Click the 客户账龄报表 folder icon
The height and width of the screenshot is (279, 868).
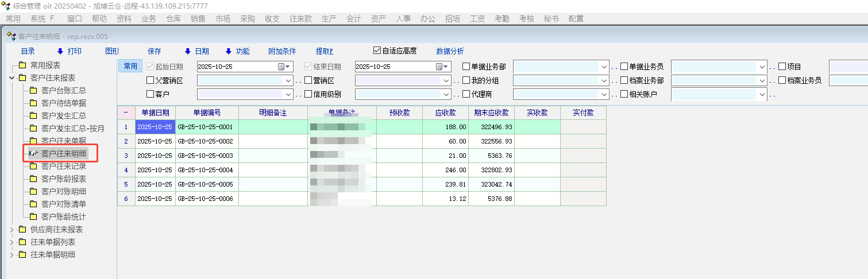coord(33,179)
